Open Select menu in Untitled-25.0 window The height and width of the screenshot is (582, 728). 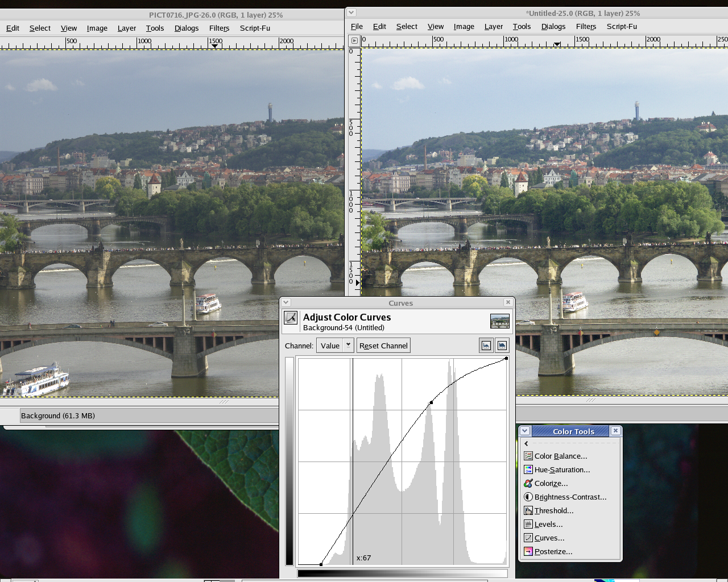click(x=407, y=26)
